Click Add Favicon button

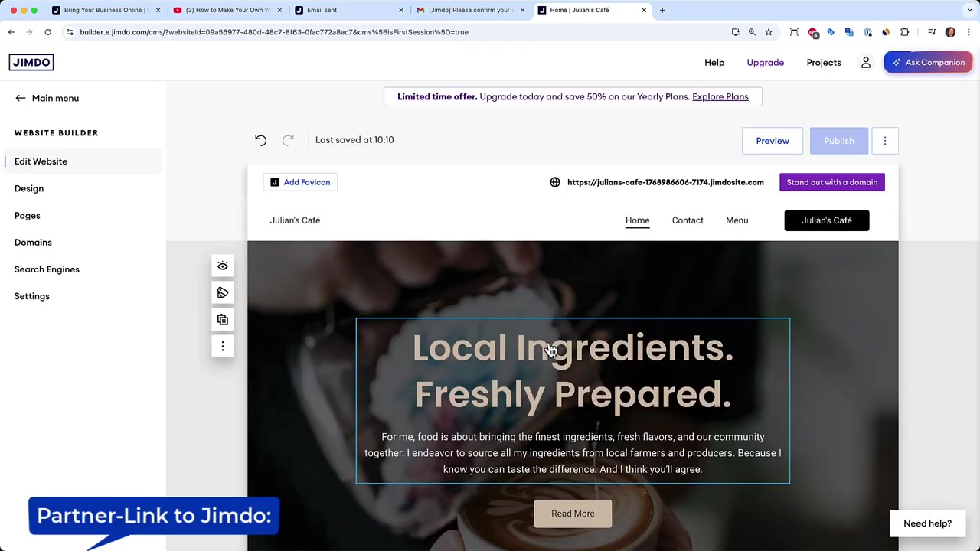(300, 182)
